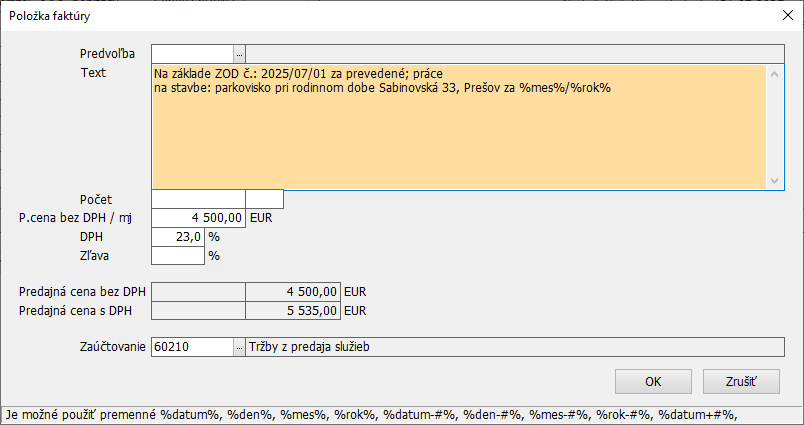Click the unit price field showing 4 500,00
The width and height of the screenshot is (804, 425).
click(x=198, y=217)
